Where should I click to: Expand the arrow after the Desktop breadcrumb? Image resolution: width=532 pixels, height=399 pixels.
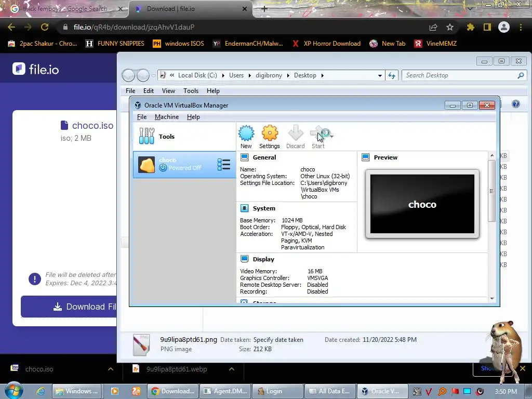point(322,75)
